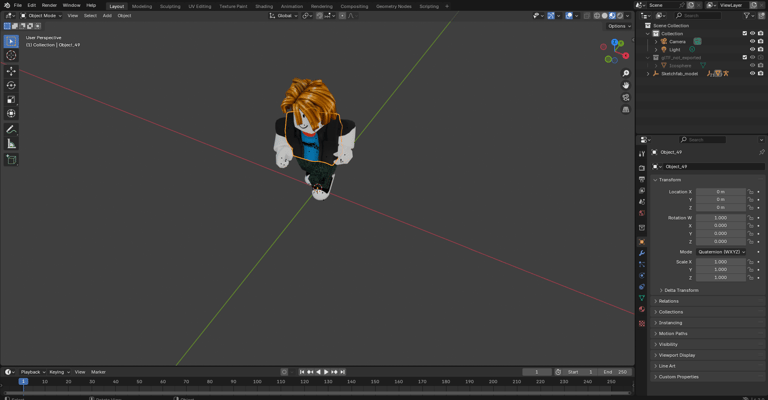Disable Sketchfab_model in renders

coord(761,73)
